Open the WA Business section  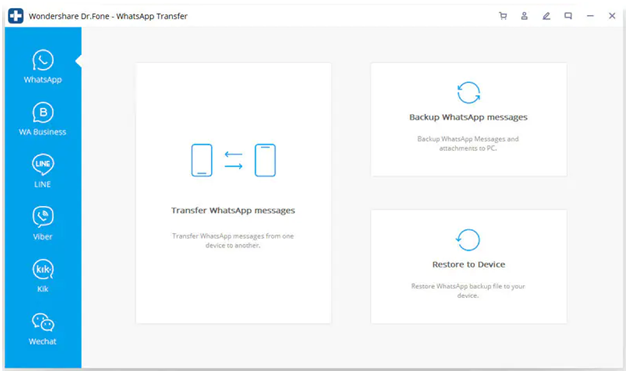(43, 119)
